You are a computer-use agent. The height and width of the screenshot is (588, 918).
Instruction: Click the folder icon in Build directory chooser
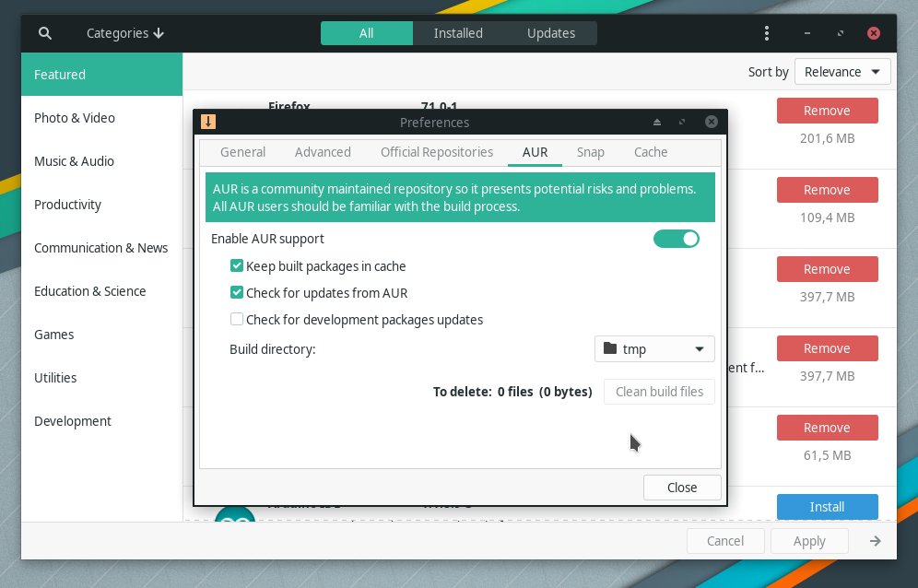click(609, 348)
